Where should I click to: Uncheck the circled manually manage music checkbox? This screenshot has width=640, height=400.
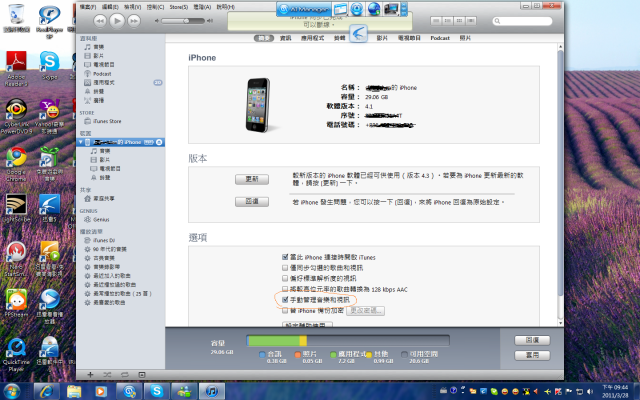[285, 300]
